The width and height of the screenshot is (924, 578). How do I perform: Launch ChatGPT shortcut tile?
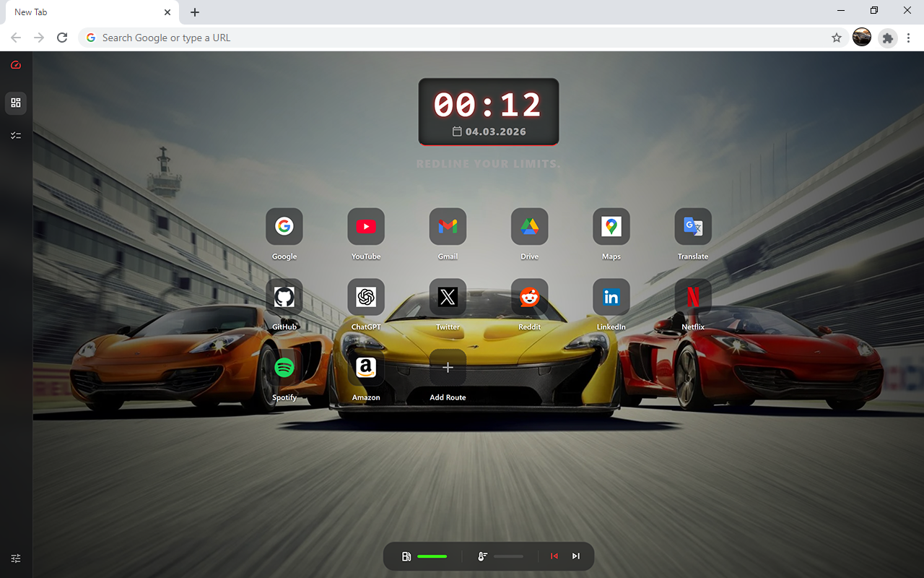pos(366,297)
